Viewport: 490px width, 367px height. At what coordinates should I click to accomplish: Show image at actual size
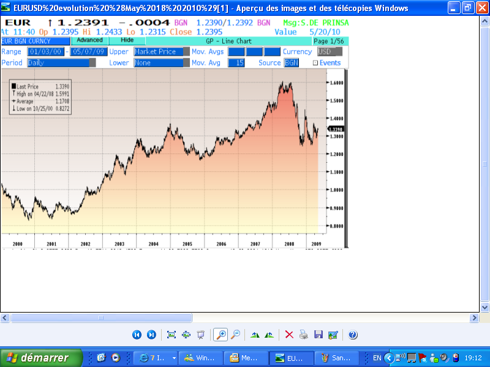(186, 334)
